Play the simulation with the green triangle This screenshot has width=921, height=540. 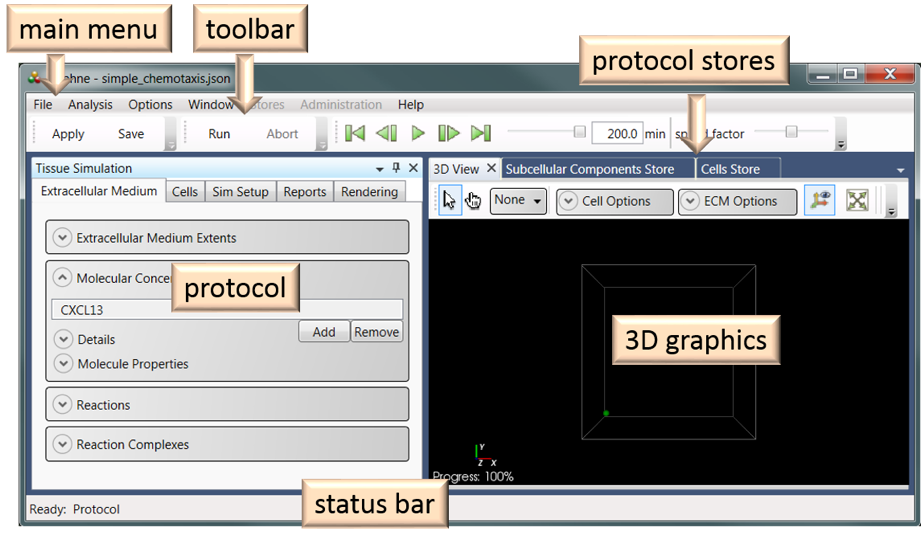tap(418, 133)
